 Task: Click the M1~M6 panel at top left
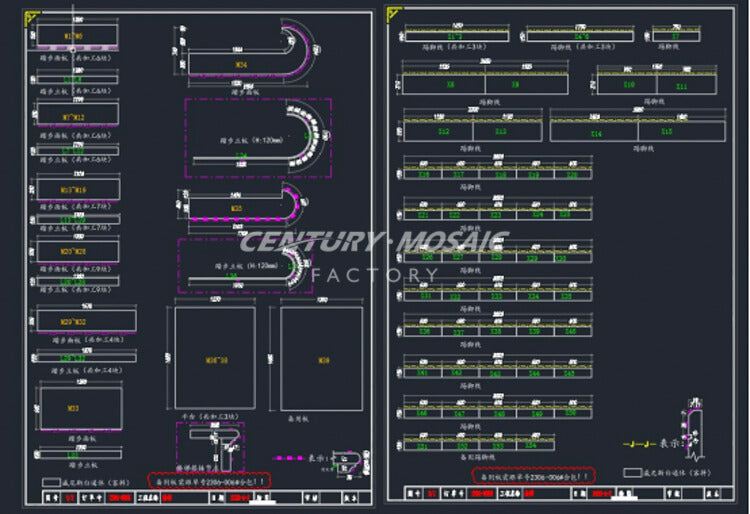tap(78, 37)
